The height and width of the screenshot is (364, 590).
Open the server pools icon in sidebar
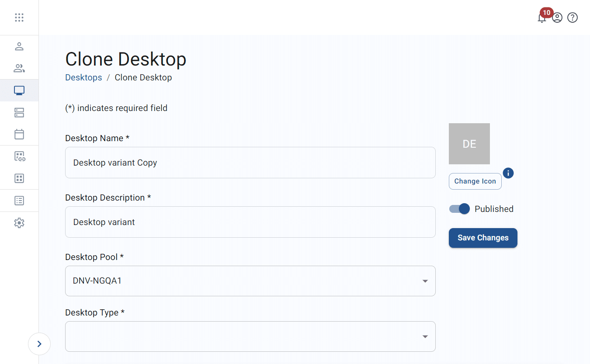click(x=19, y=113)
